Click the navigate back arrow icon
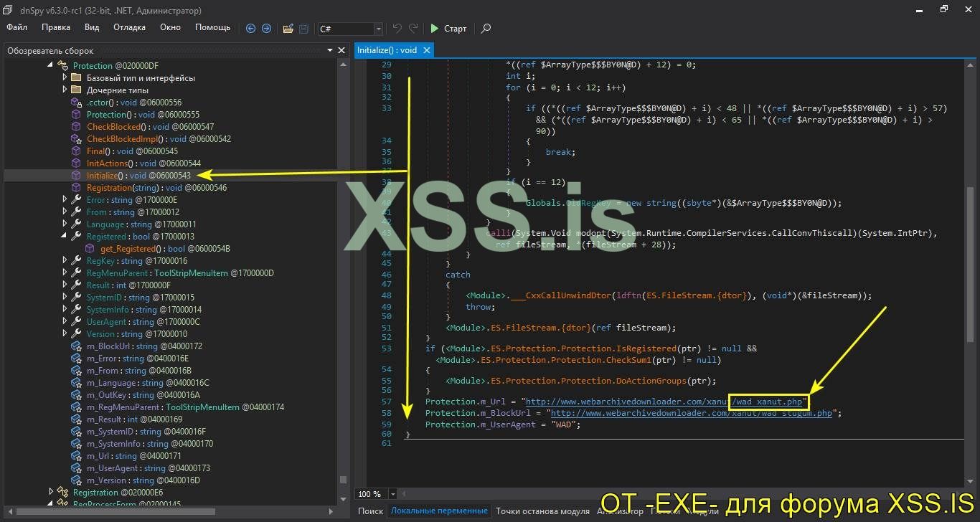The image size is (980, 522). (x=250, y=29)
